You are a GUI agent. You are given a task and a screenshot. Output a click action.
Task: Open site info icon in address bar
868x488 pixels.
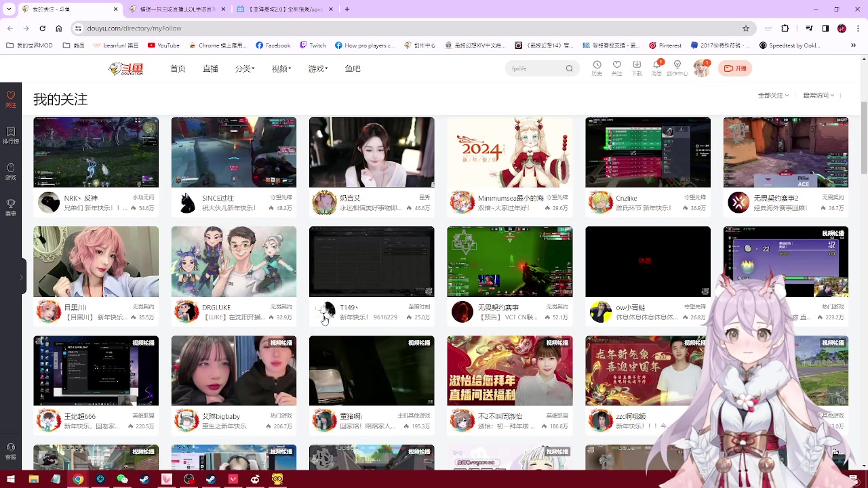coord(78,28)
